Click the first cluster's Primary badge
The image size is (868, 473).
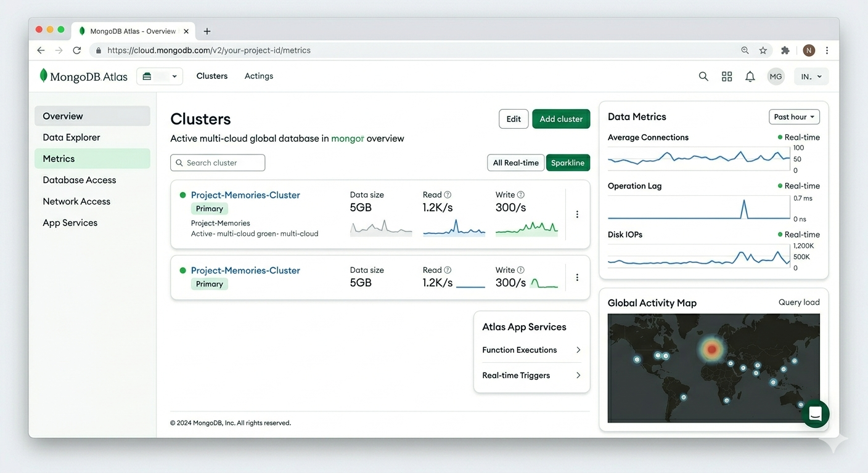coord(210,209)
